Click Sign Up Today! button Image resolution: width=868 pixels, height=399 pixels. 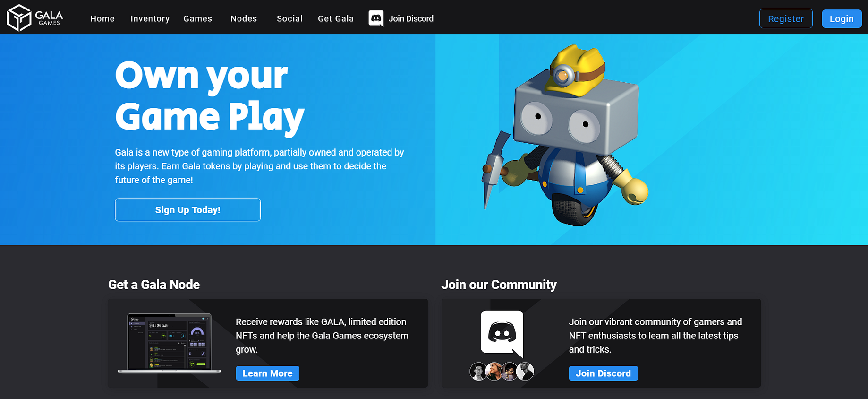[x=188, y=210]
